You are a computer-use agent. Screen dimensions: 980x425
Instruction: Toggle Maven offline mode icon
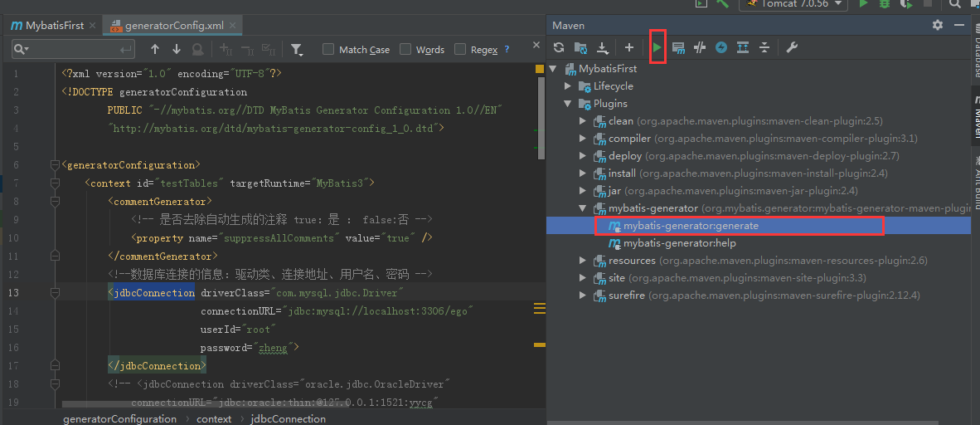pyautogui.click(x=700, y=47)
